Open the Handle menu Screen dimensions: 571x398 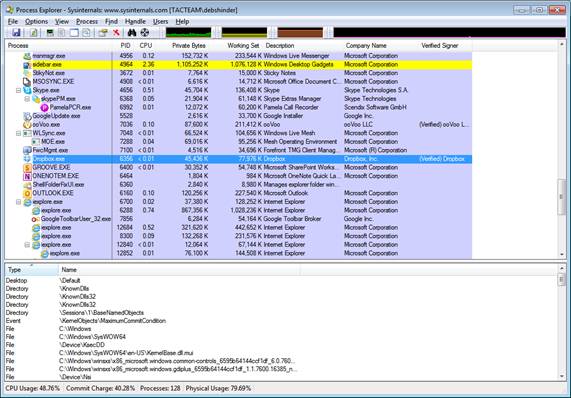pyautogui.click(x=135, y=21)
